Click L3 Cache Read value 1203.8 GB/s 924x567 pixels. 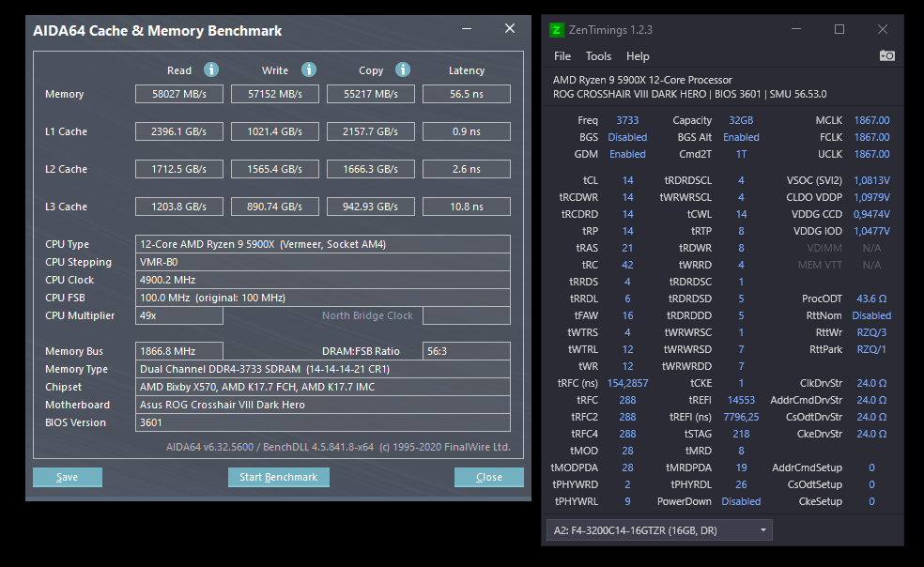pyautogui.click(x=179, y=207)
